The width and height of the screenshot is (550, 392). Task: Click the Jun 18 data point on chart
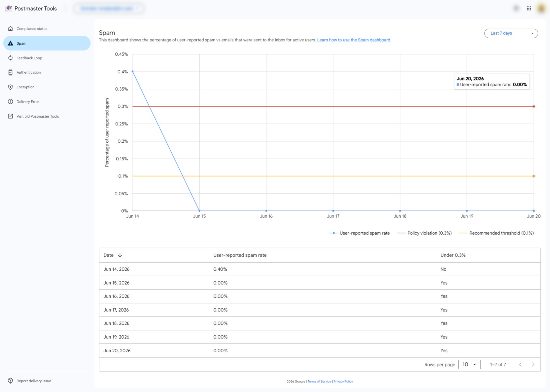(400, 211)
